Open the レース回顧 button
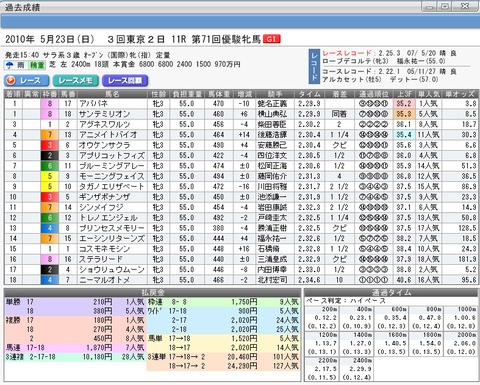 coord(125,81)
